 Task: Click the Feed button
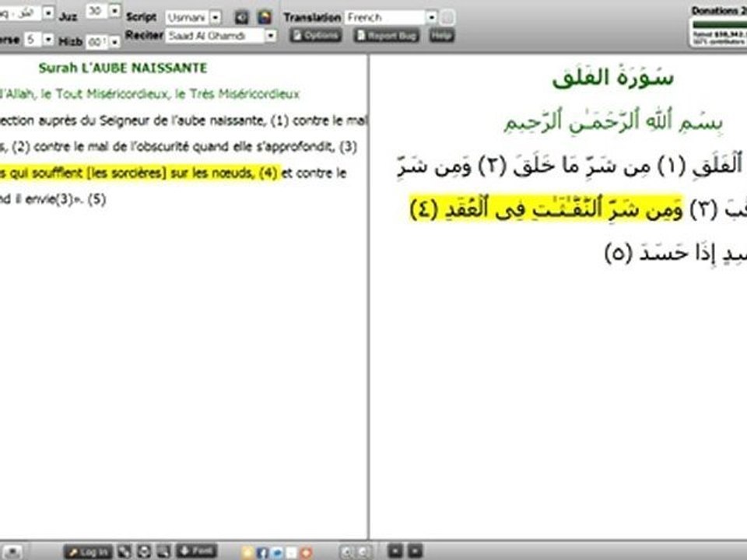197,551
